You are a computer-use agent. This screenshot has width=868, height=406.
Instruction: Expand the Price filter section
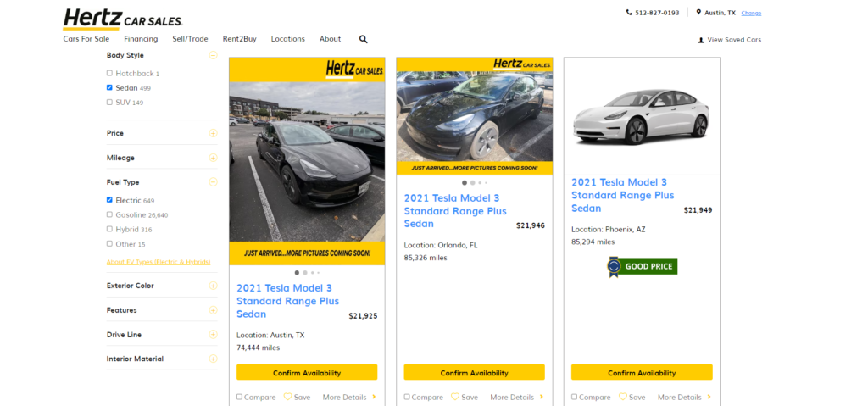click(213, 133)
